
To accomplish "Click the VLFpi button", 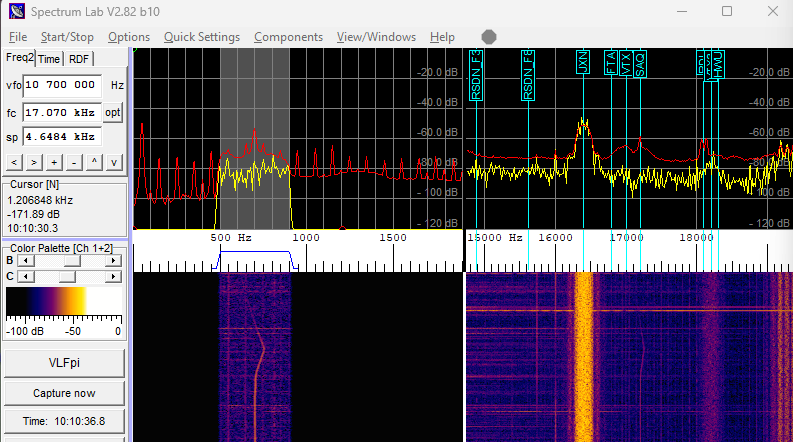I will (x=64, y=363).
